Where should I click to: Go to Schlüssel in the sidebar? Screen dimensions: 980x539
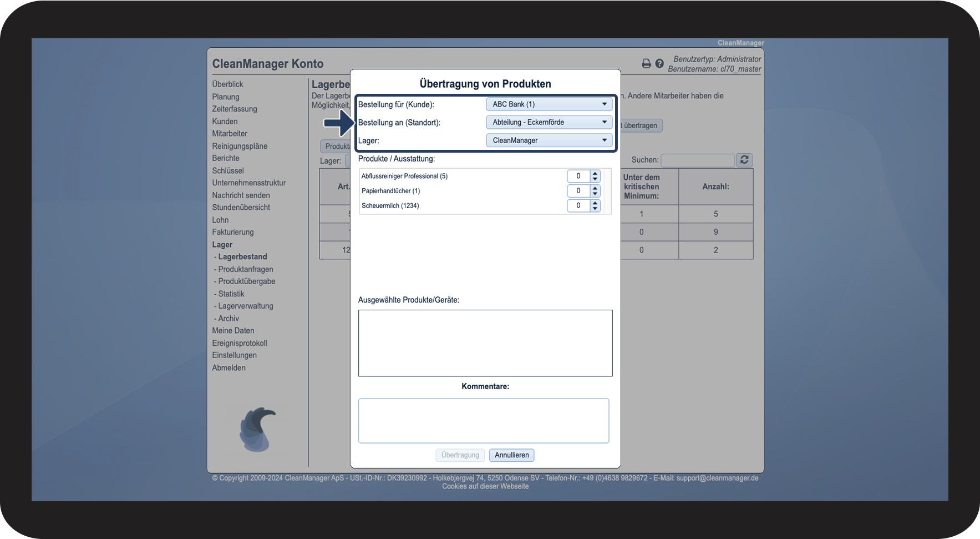(228, 171)
